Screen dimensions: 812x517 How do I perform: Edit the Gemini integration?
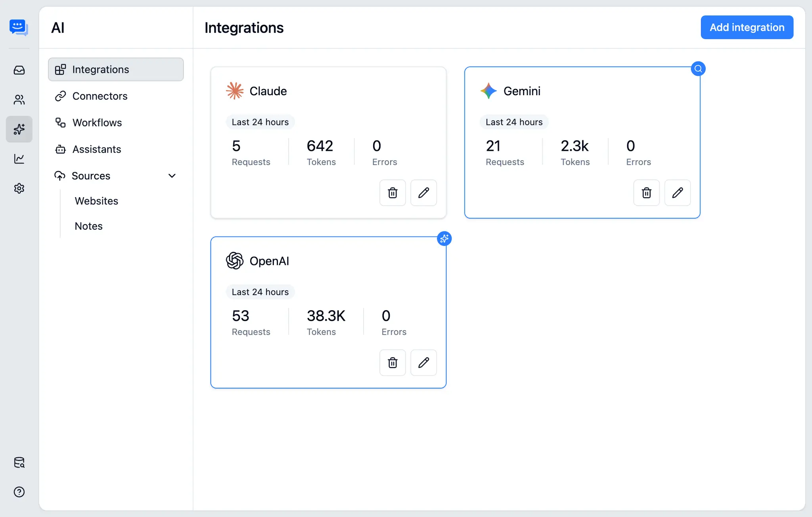pyautogui.click(x=677, y=193)
